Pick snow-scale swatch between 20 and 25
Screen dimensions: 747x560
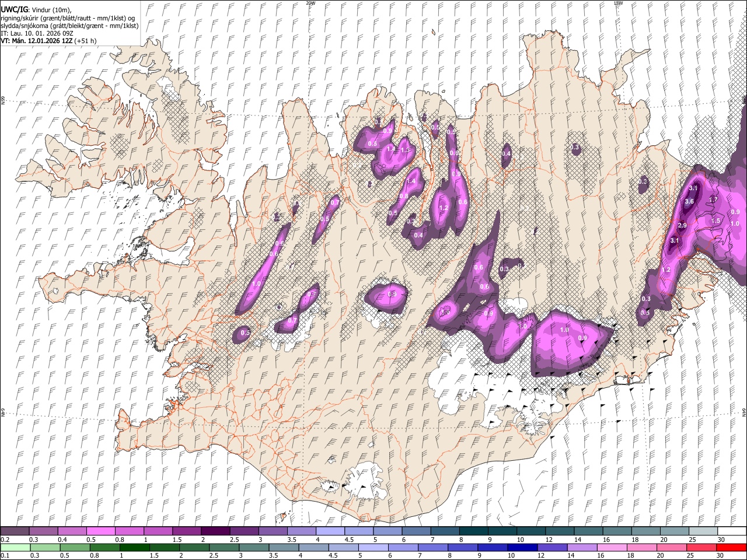click(x=675, y=531)
